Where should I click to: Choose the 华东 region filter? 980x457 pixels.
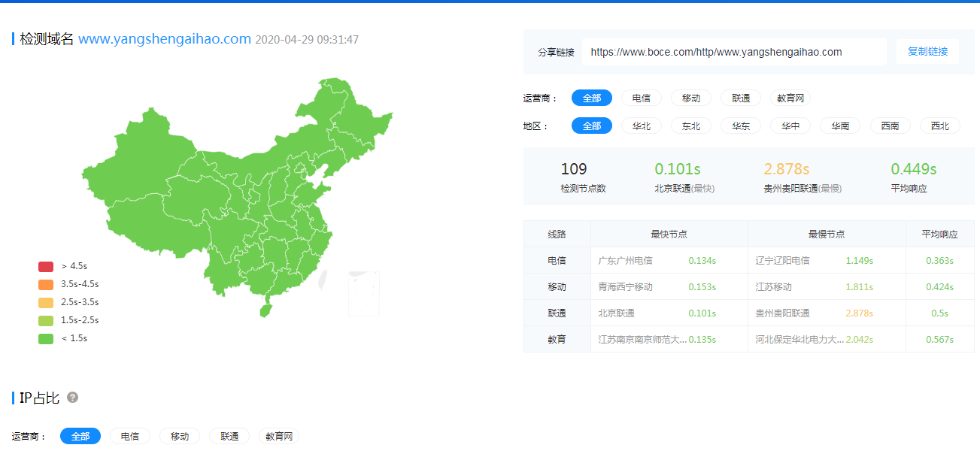coord(740,126)
